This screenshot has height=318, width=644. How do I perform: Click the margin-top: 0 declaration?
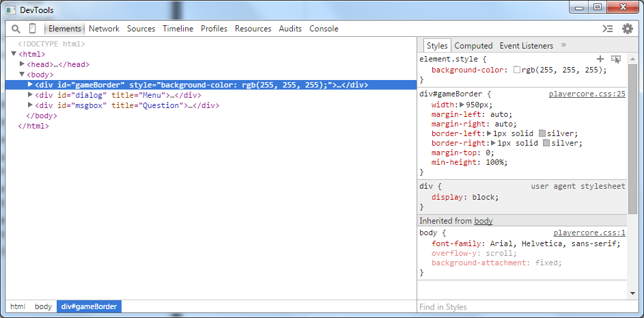[x=463, y=153]
